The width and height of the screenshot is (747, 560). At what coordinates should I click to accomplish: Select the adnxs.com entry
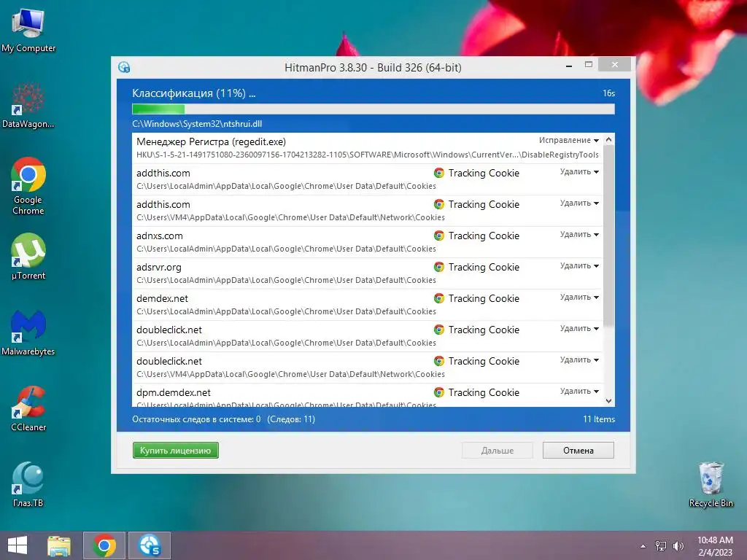[x=368, y=242]
